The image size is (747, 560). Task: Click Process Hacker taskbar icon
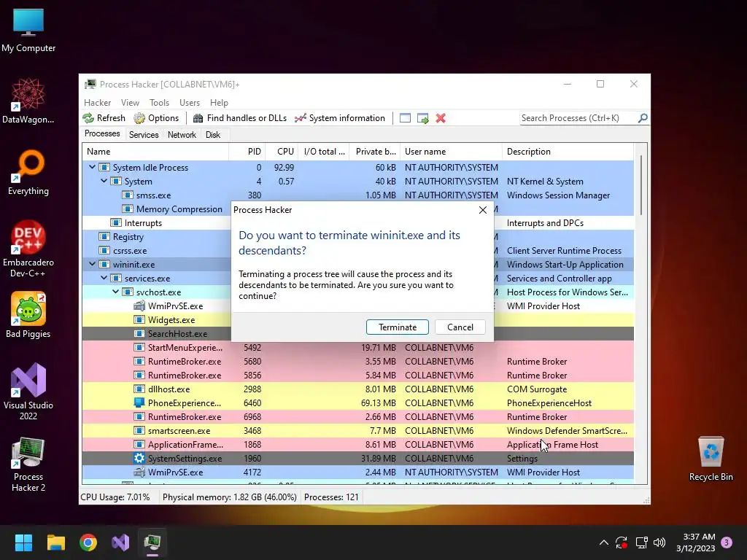pos(152,542)
